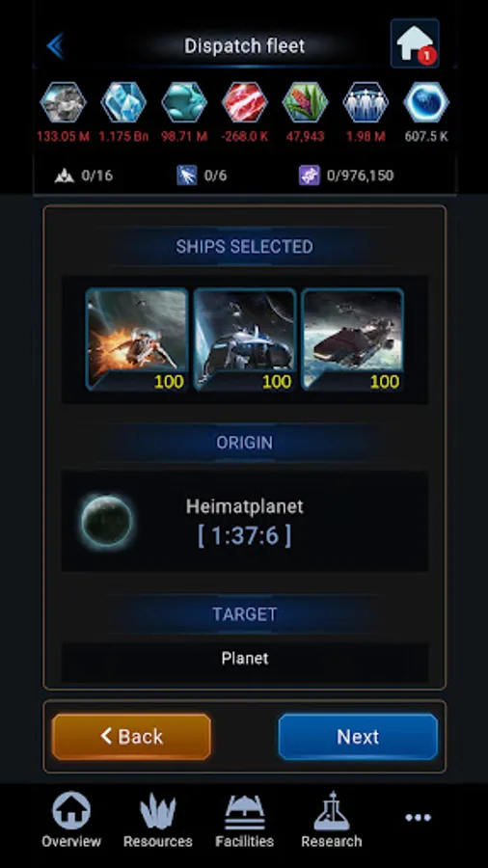The width and height of the screenshot is (488, 868).
Task: Click the orange Back button
Action: click(x=132, y=736)
